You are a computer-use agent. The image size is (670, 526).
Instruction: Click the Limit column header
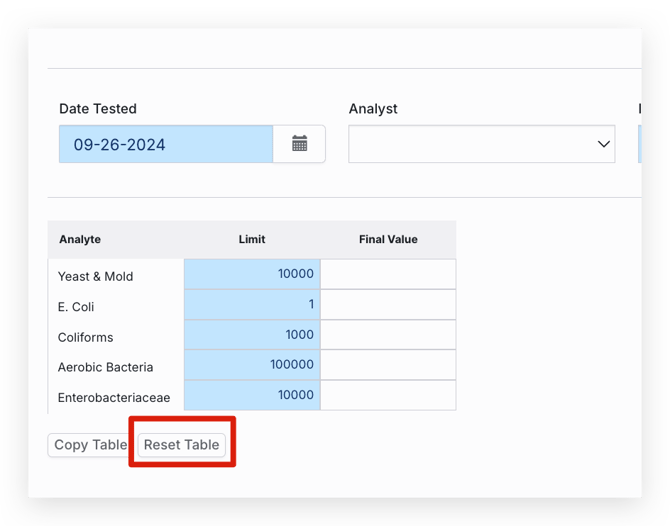[252, 239]
